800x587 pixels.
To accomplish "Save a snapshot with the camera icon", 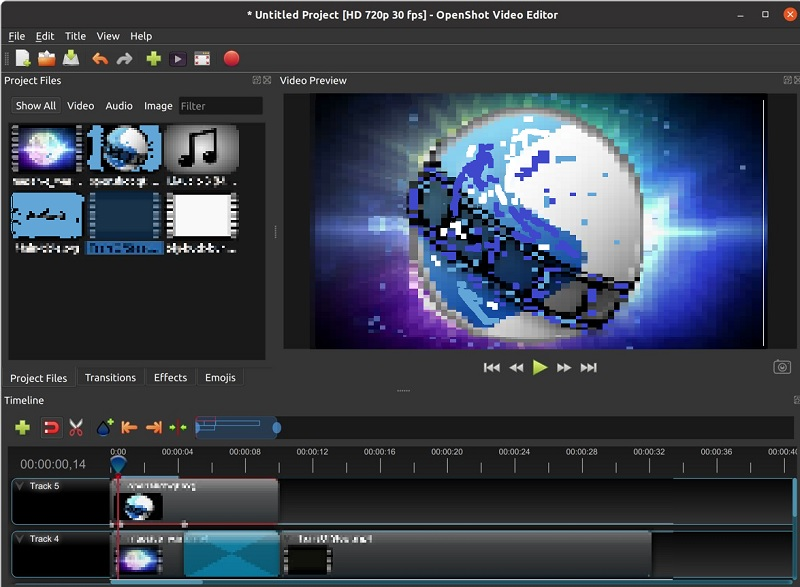I will (x=782, y=367).
